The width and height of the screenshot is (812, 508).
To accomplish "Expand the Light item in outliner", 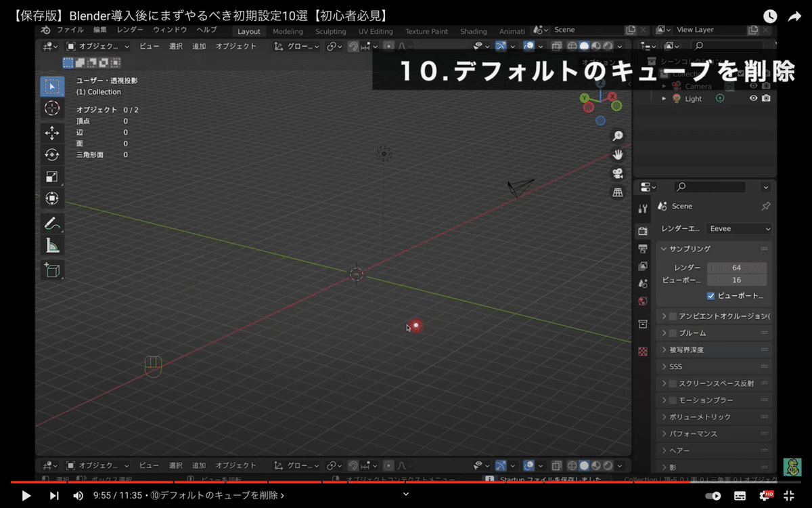I will click(x=664, y=99).
